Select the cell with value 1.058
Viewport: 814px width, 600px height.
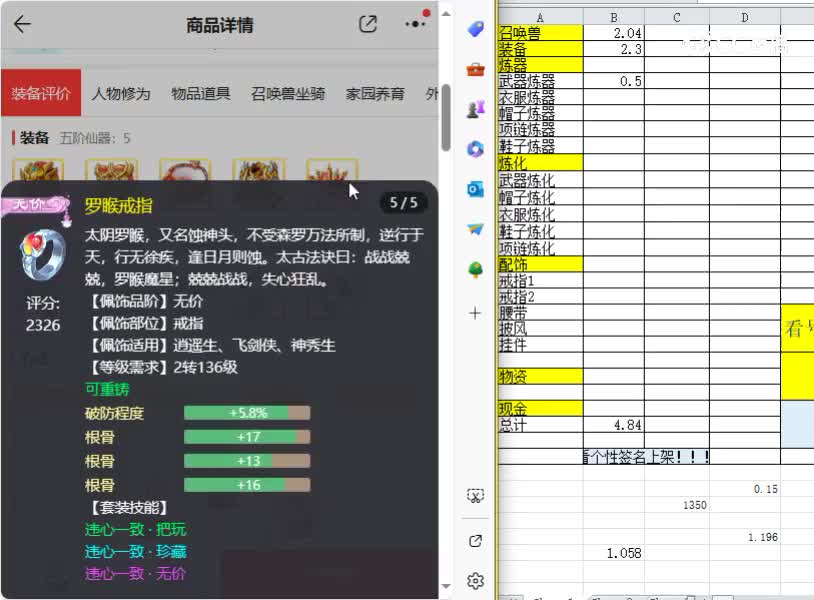coord(614,553)
